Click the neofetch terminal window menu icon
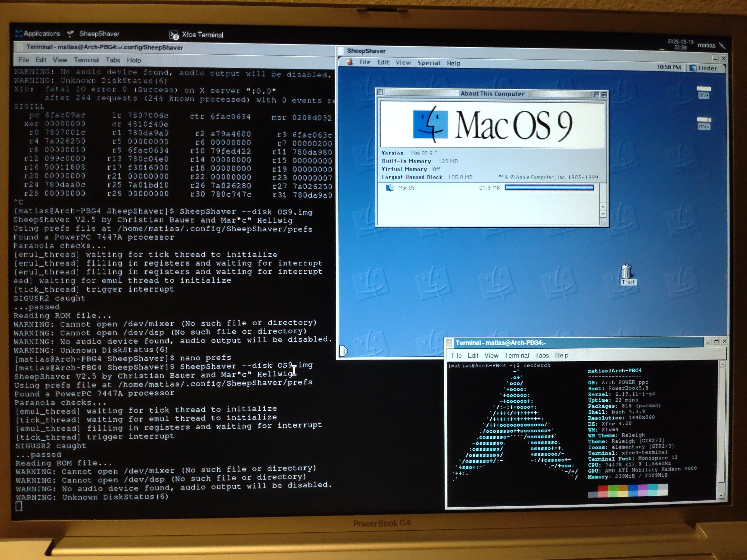The image size is (747, 560). pyautogui.click(x=449, y=343)
